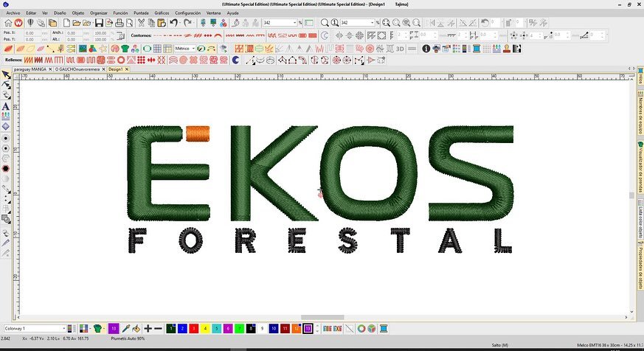This screenshot has width=644, height=351.
Task: Open the Configuración menu
Action: coord(187,13)
